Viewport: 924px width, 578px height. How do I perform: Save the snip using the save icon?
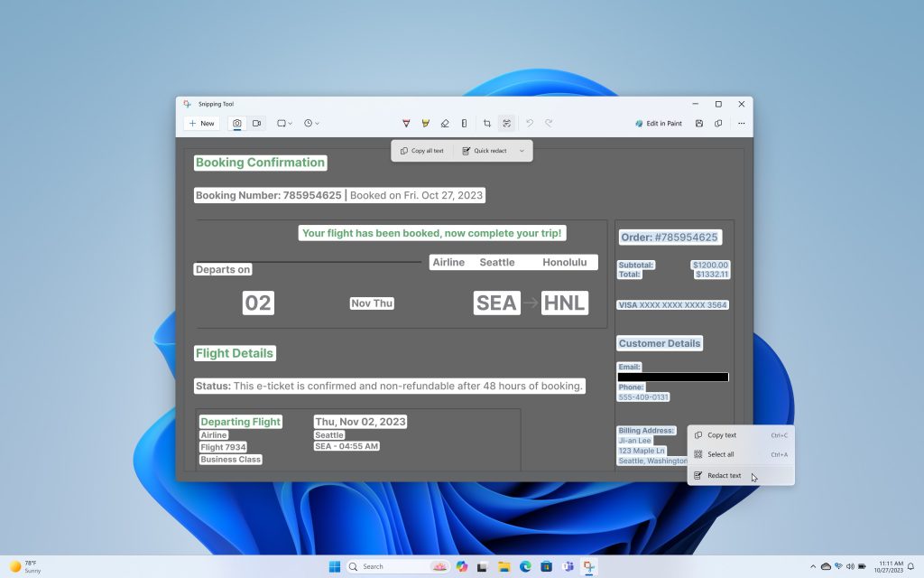pyautogui.click(x=698, y=123)
